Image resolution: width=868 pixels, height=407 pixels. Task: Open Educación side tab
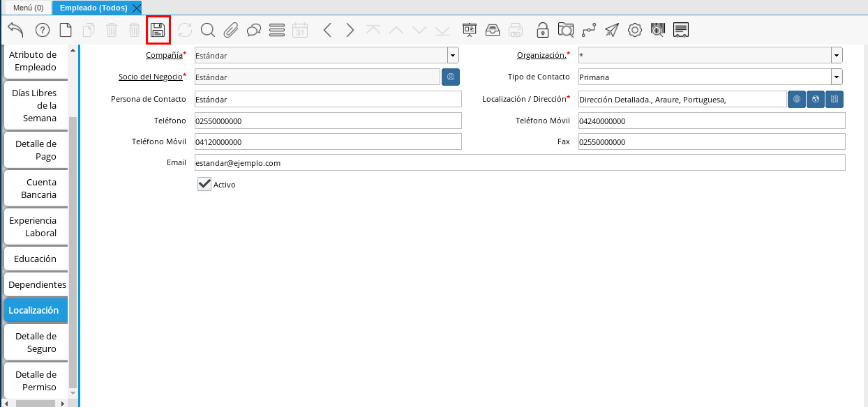click(36, 259)
